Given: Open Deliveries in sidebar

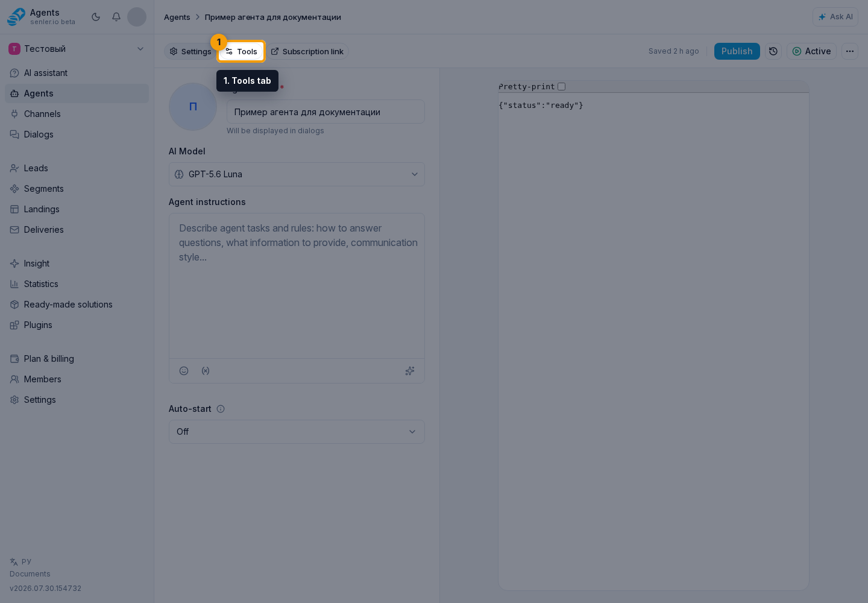Looking at the screenshot, I should point(77,230).
